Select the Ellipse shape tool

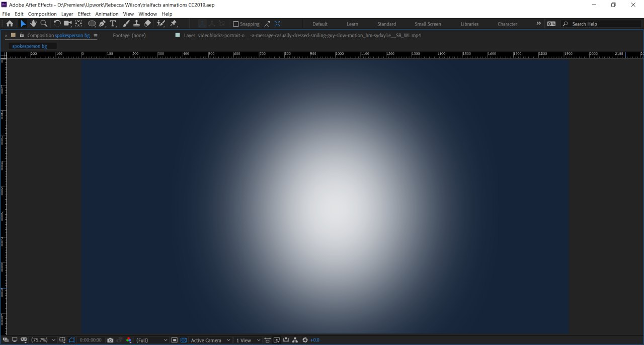[92, 24]
